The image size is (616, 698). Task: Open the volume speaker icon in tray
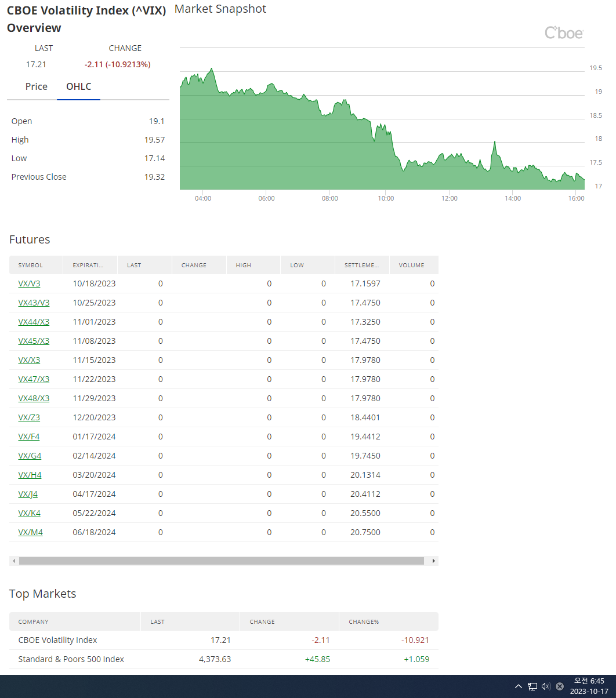click(x=546, y=687)
